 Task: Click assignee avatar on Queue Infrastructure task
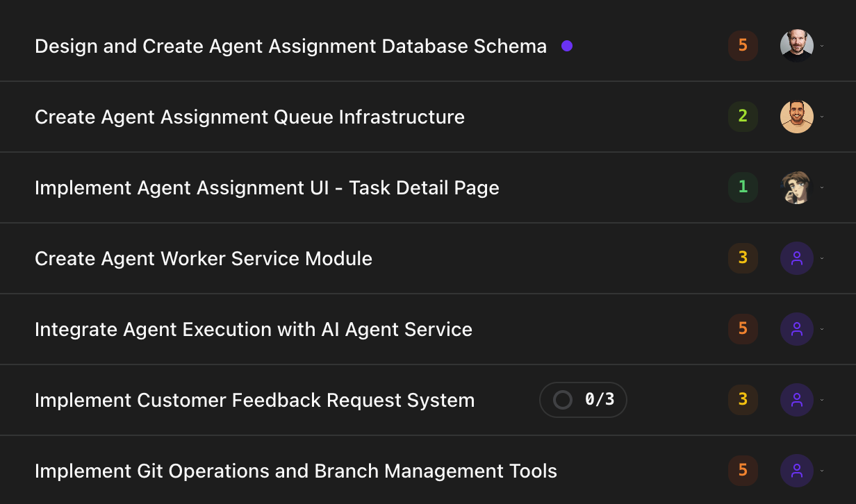(796, 117)
